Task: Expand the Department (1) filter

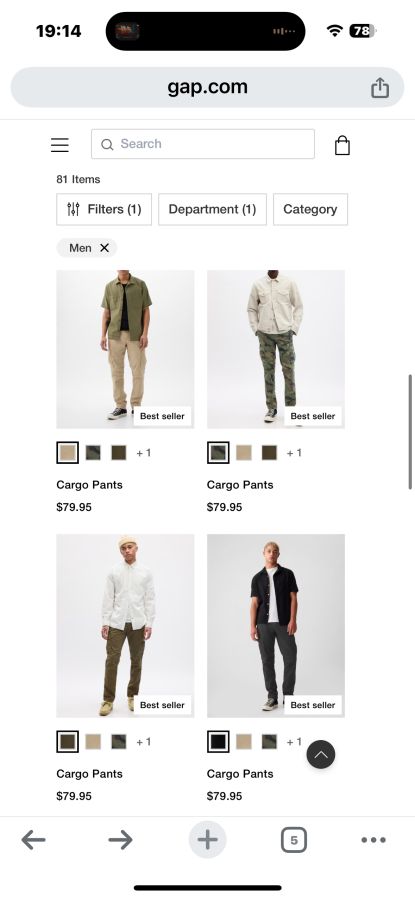Action: (212, 209)
